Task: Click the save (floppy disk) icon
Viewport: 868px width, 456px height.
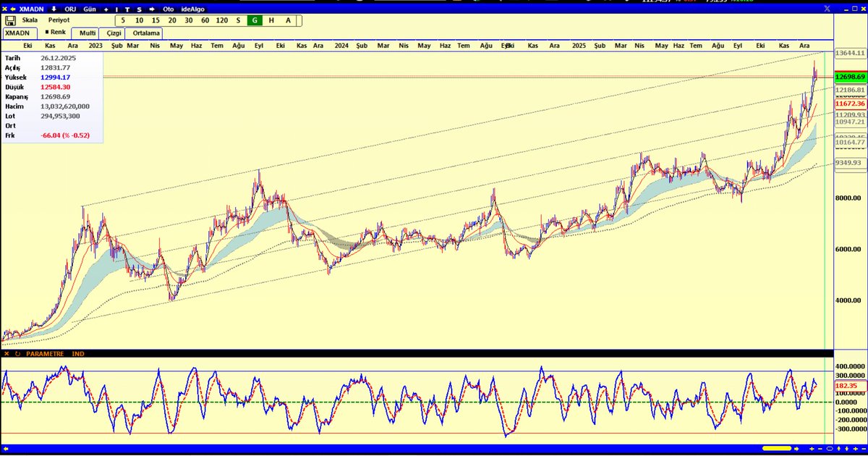Action: click(x=11, y=20)
